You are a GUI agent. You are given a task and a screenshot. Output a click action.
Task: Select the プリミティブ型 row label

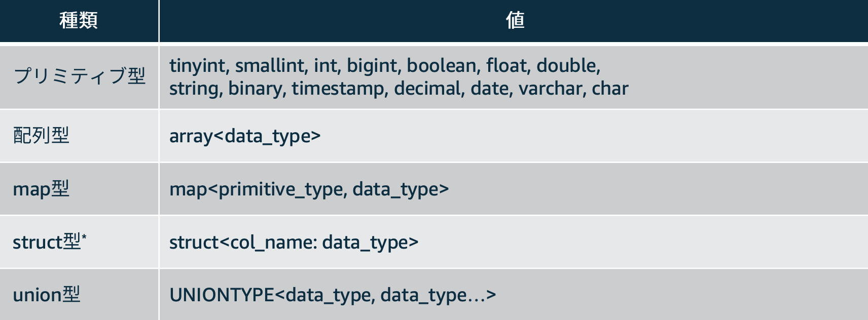80,76
